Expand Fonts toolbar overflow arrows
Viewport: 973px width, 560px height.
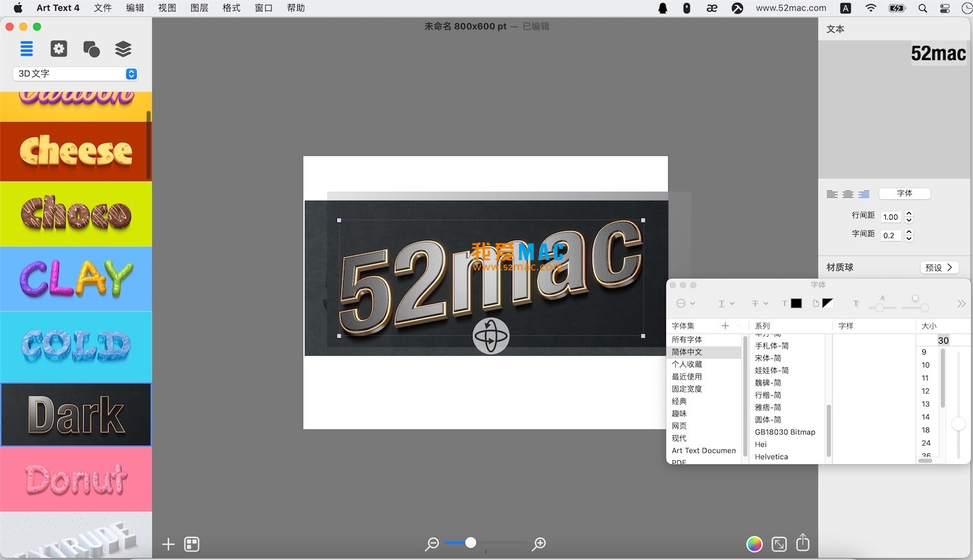(961, 303)
